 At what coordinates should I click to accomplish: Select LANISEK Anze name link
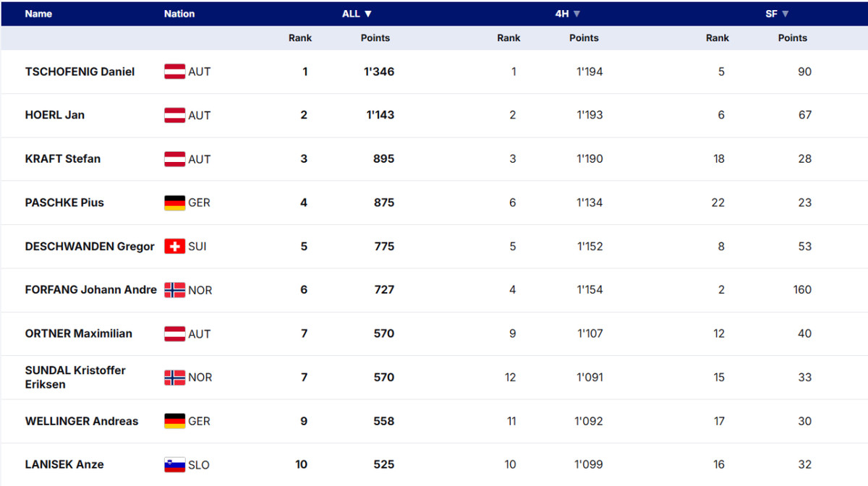coord(64,465)
